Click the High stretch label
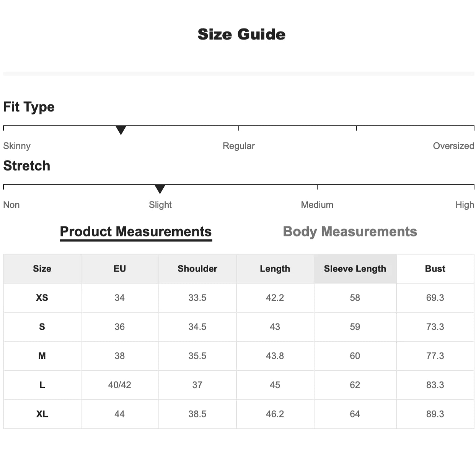 (x=465, y=205)
